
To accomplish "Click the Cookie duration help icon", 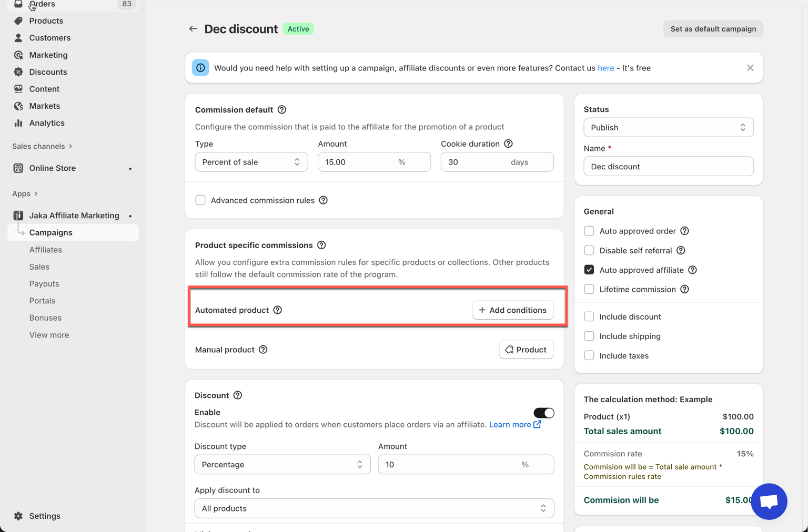I will coord(508,144).
